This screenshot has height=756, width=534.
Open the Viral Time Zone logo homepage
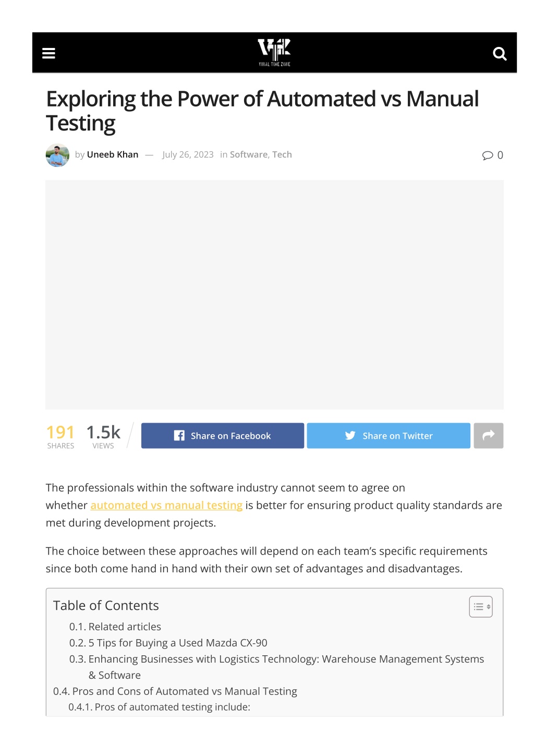pyautogui.click(x=274, y=53)
